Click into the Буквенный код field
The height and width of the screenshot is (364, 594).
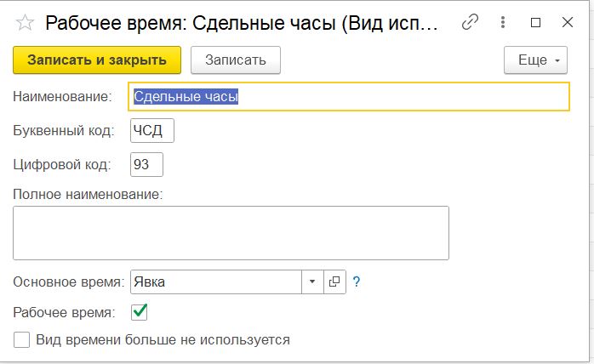tap(151, 130)
